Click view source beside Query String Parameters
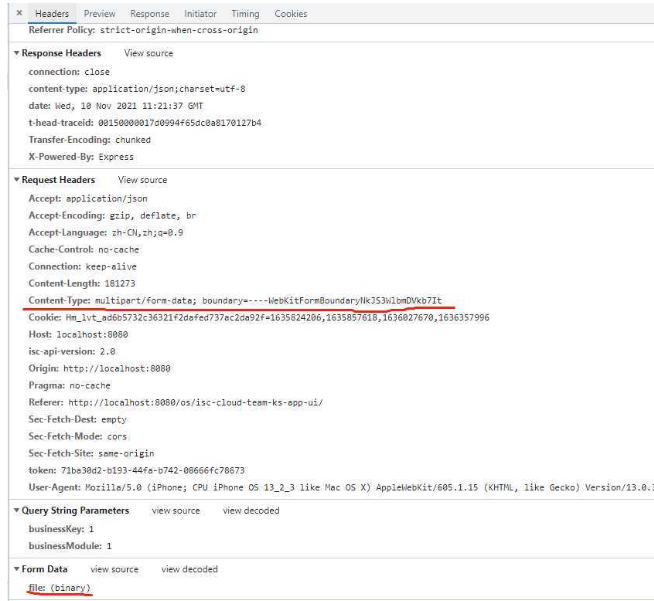Viewport: 654px width, 601px height. (176, 510)
